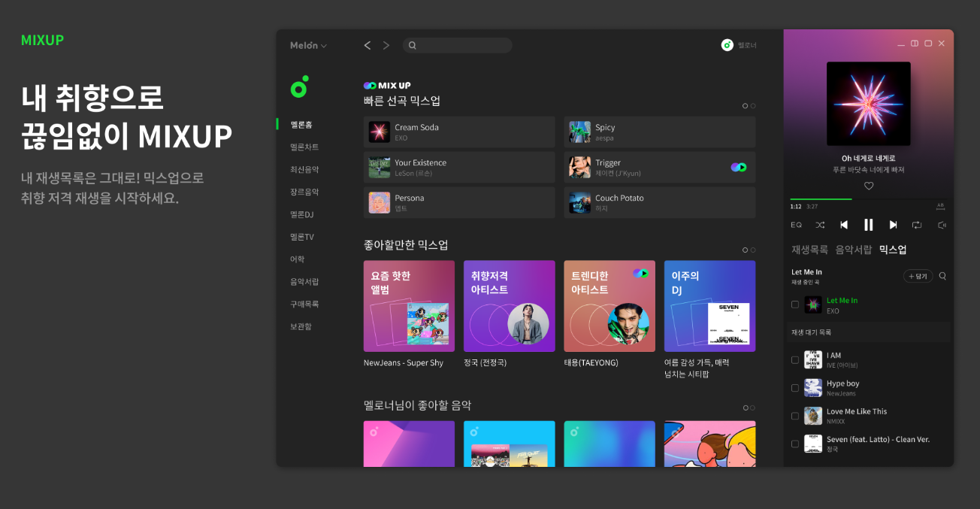The image size is (980, 509).
Task: Click Couch Potato album cover
Action: tap(579, 202)
